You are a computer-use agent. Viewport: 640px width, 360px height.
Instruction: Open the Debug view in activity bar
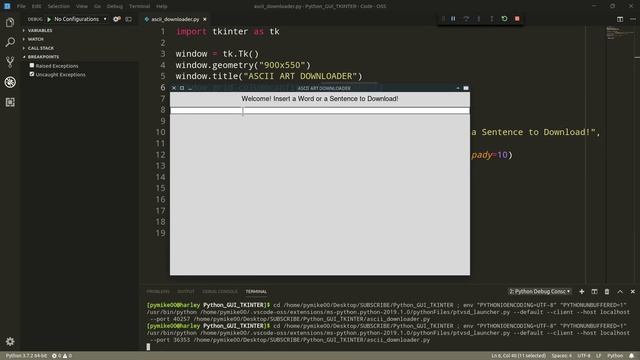[x=10, y=82]
